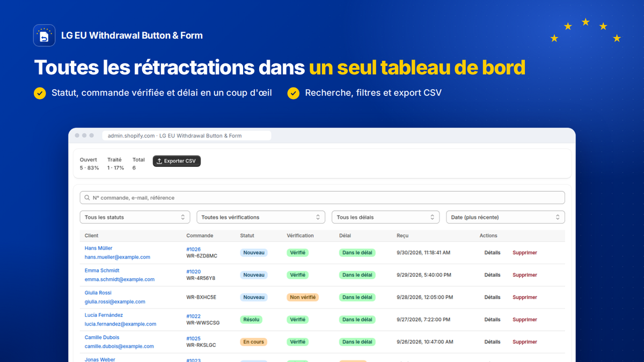Click the Nouveau badge in Hans Müller row
Image resolution: width=644 pixels, height=362 pixels.
click(254, 253)
